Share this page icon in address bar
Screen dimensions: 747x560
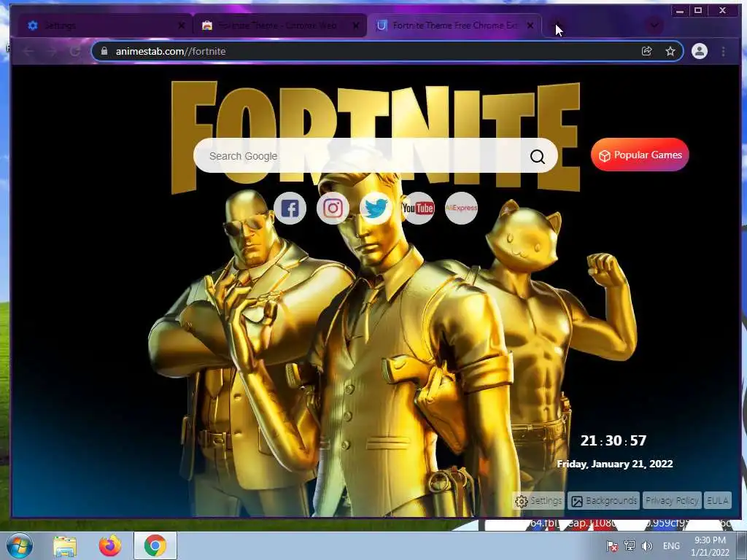point(646,51)
